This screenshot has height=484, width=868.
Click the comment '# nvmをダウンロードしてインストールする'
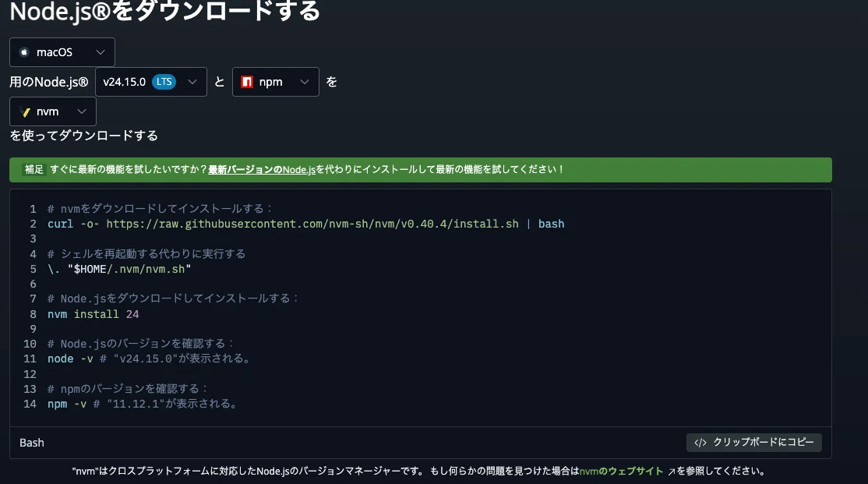click(160, 209)
